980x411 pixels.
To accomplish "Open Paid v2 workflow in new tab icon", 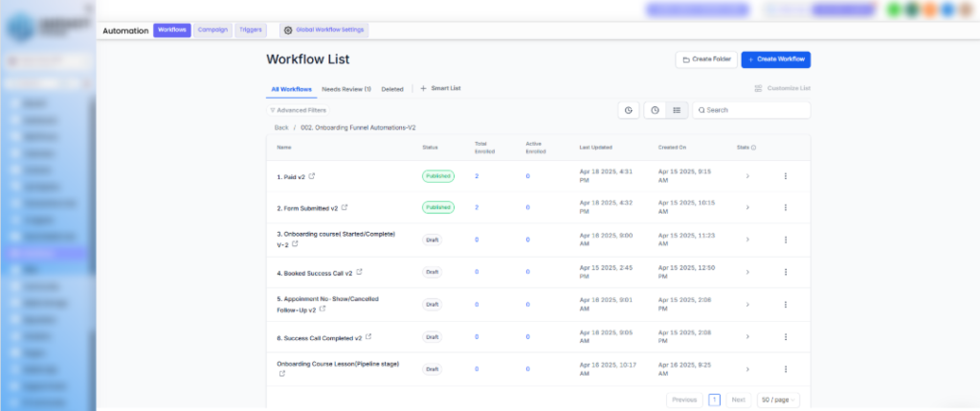I will pyautogui.click(x=312, y=176).
